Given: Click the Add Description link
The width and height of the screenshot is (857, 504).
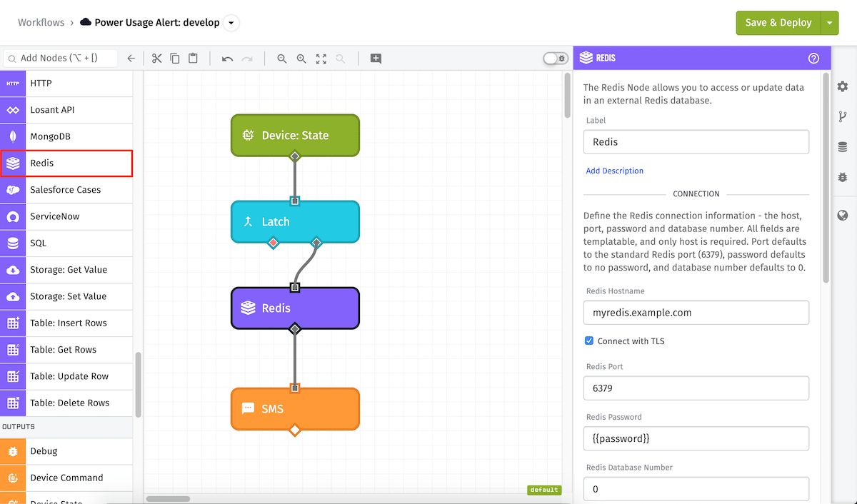Looking at the screenshot, I should point(615,171).
